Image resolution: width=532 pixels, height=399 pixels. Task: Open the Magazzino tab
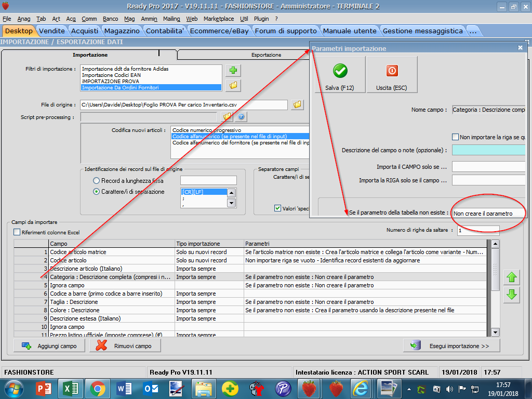point(122,31)
